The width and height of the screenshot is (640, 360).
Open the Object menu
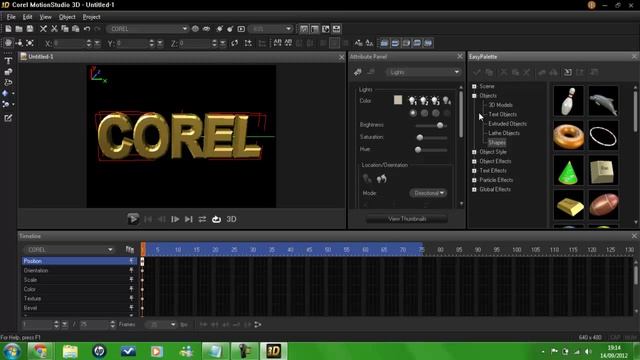click(67, 17)
